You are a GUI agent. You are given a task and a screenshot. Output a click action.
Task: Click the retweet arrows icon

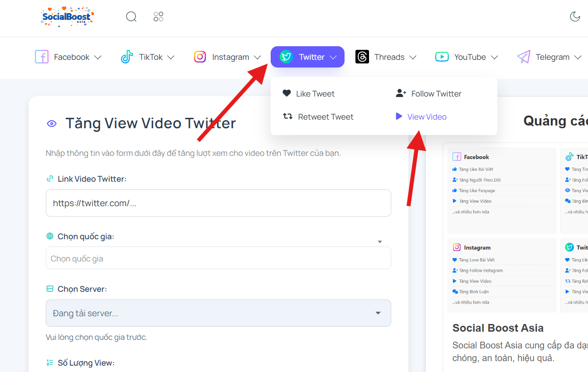[287, 116]
